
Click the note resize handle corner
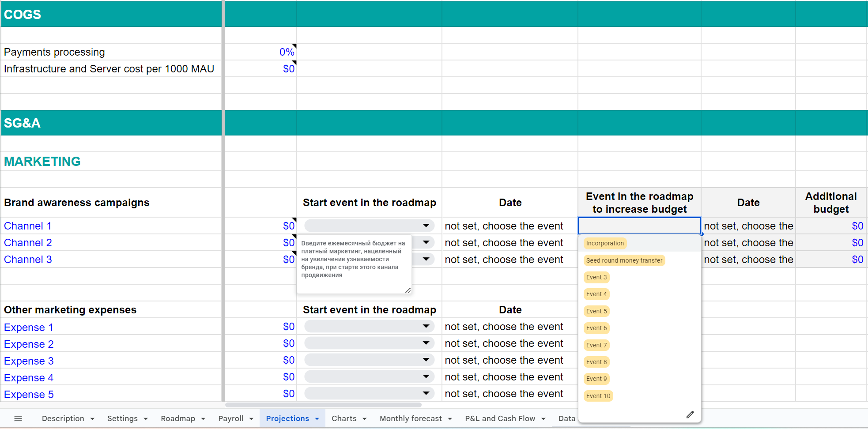pos(408,290)
